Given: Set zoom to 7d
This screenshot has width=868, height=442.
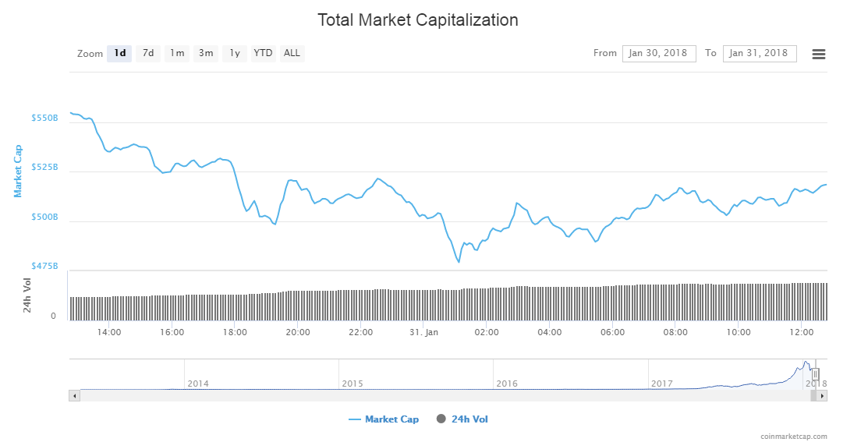Looking at the screenshot, I should (x=147, y=54).
